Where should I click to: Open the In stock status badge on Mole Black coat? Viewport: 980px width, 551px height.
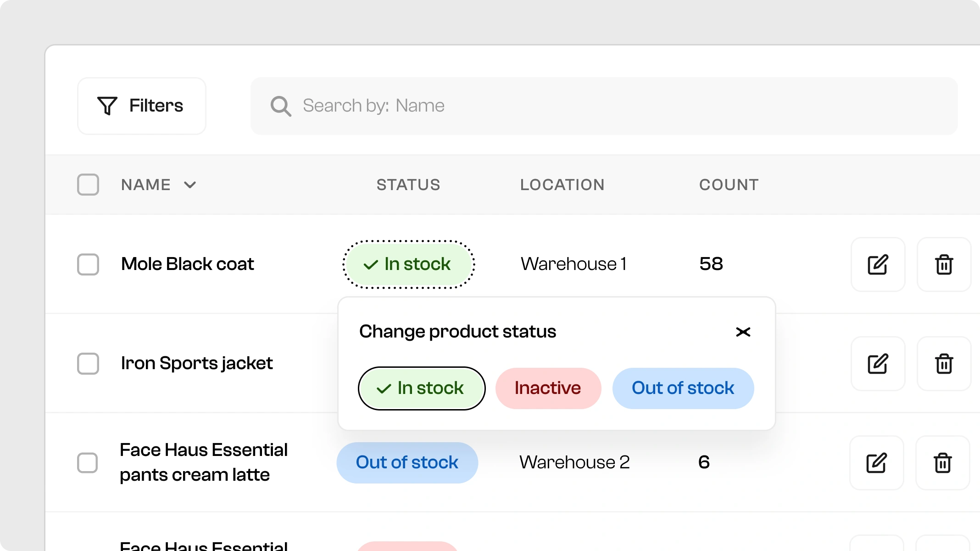pyautogui.click(x=408, y=264)
